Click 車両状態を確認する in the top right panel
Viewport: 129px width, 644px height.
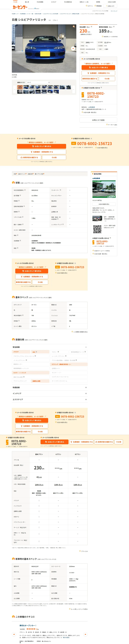(x=90, y=79)
